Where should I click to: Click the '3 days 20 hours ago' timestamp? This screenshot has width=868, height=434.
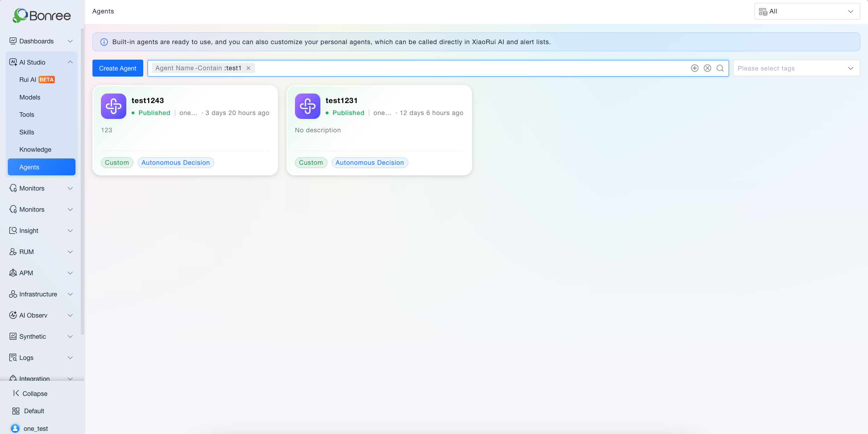point(237,113)
